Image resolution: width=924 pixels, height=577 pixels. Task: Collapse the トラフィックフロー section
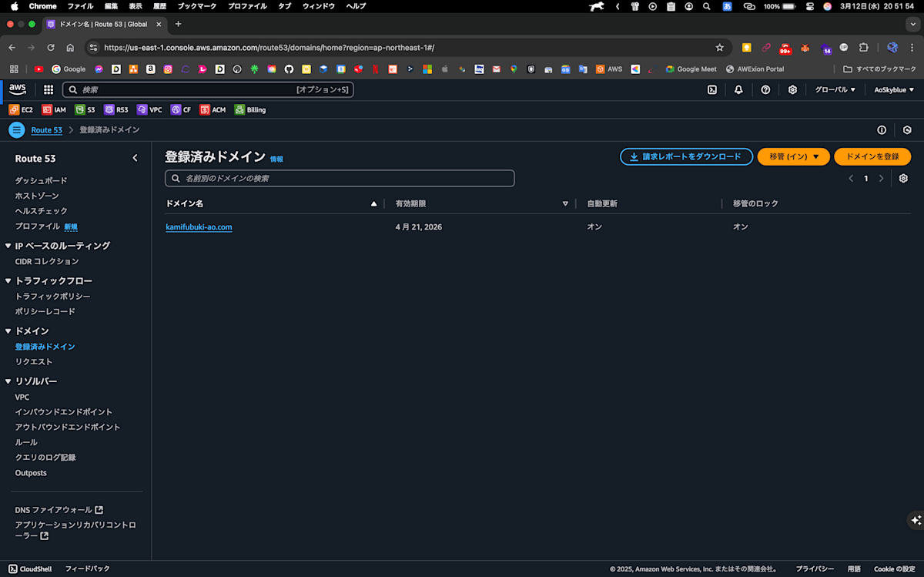click(8, 281)
